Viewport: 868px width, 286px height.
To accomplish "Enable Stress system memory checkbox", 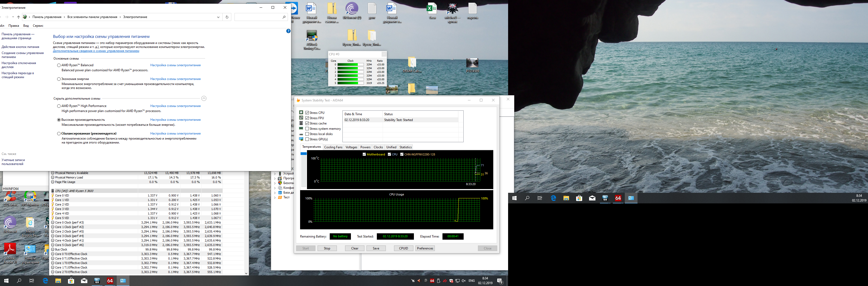I will tap(307, 128).
